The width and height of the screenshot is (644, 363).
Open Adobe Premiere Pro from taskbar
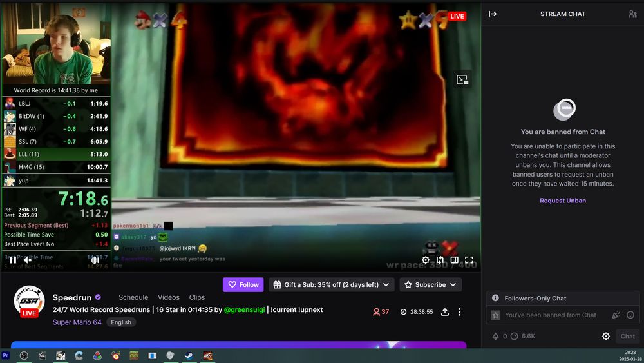pyautogui.click(x=5, y=356)
